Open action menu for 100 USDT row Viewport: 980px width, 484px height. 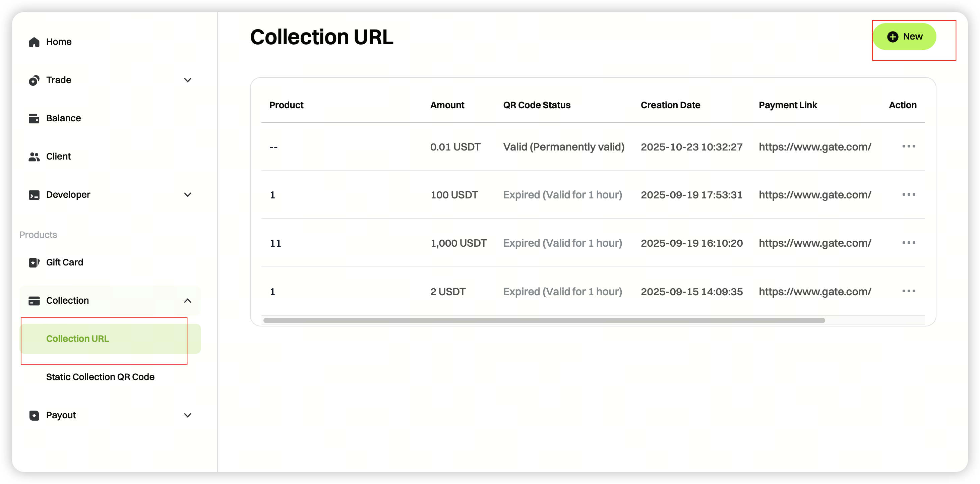909,195
